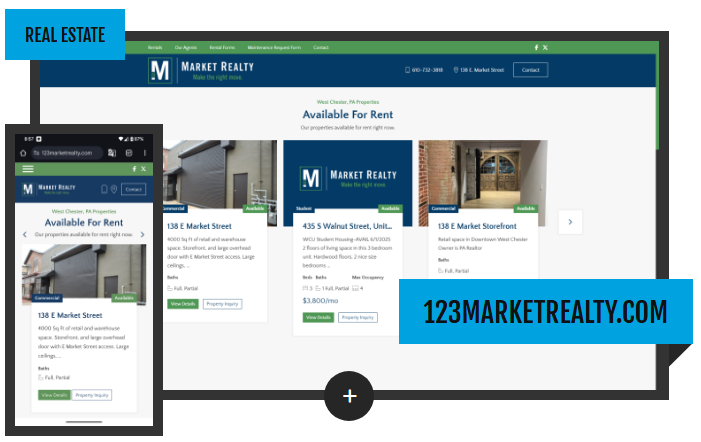Open the Our Agents menu item
The height and width of the screenshot is (442, 701).
coord(186,48)
